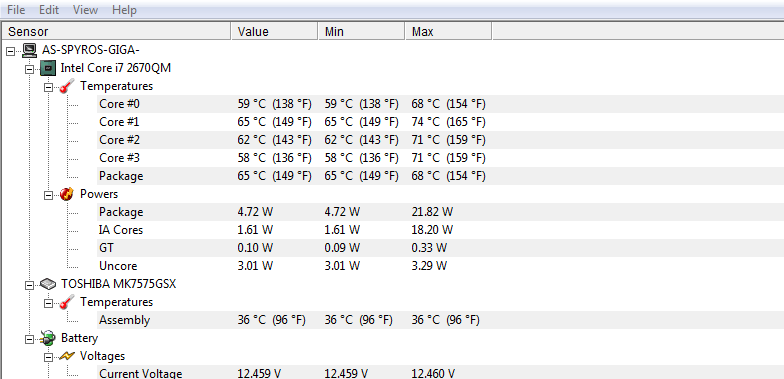Click the IA Cores value 1.61 W
Screen dimensions: 784x379
(x=255, y=230)
